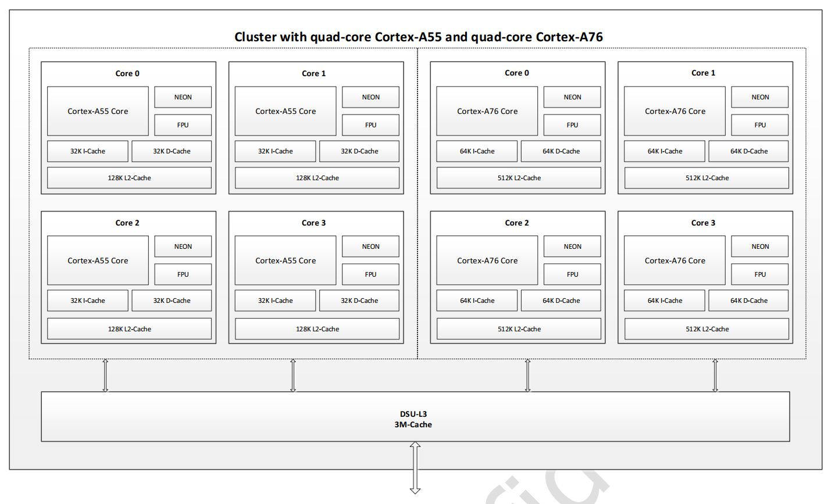Select the Cortex-A76 Core box in A76 Core 0

click(x=487, y=111)
